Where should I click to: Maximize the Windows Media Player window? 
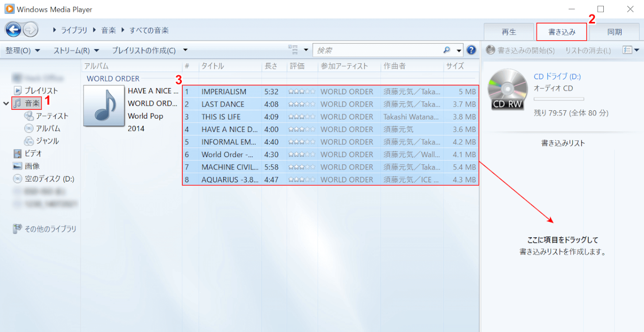[600, 9]
